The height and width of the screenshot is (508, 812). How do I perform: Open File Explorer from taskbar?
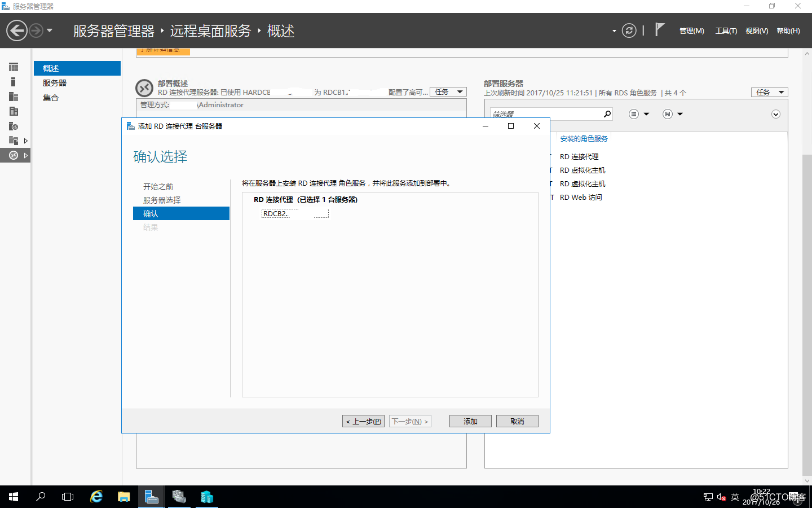(x=124, y=497)
